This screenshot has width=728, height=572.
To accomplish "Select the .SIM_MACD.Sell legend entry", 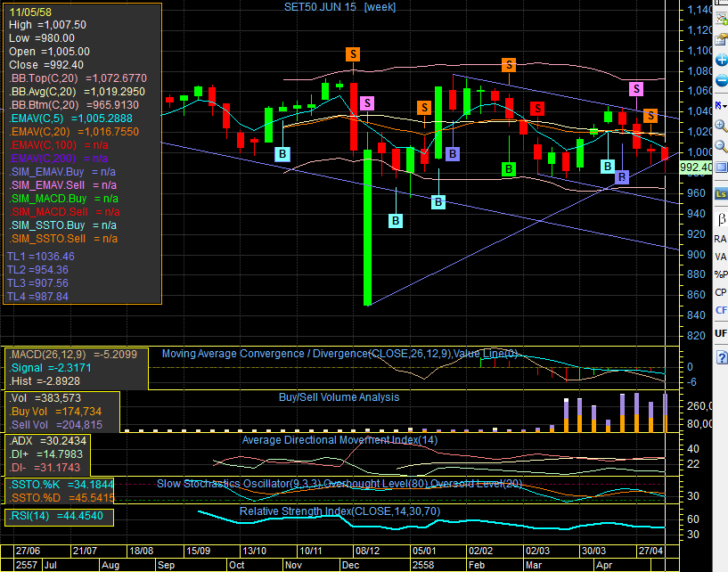I will [64, 212].
